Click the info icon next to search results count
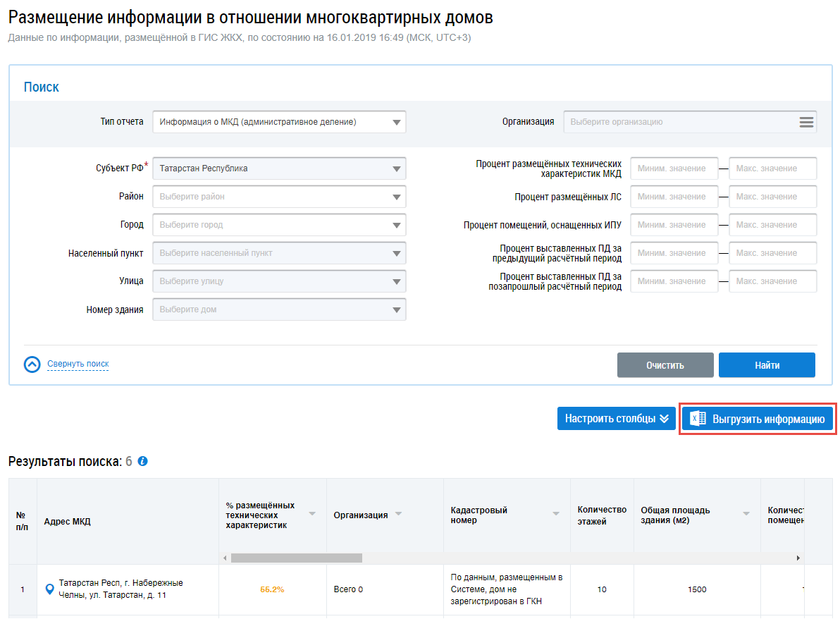This screenshot has width=840, height=619. coord(143,462)
